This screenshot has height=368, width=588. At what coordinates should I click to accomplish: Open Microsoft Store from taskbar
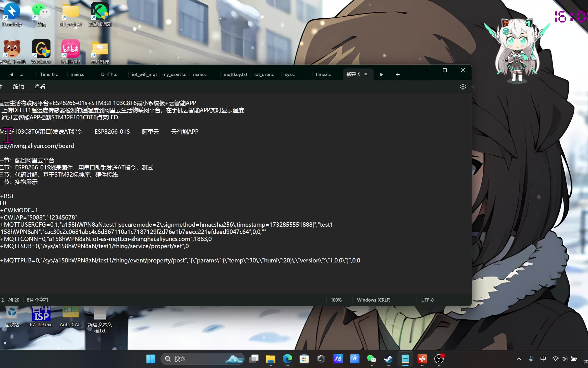(304, 359)
